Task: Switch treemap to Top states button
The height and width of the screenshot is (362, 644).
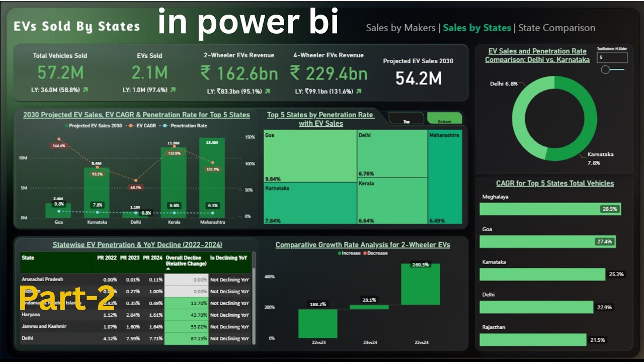Action: [x=407, y=119]
